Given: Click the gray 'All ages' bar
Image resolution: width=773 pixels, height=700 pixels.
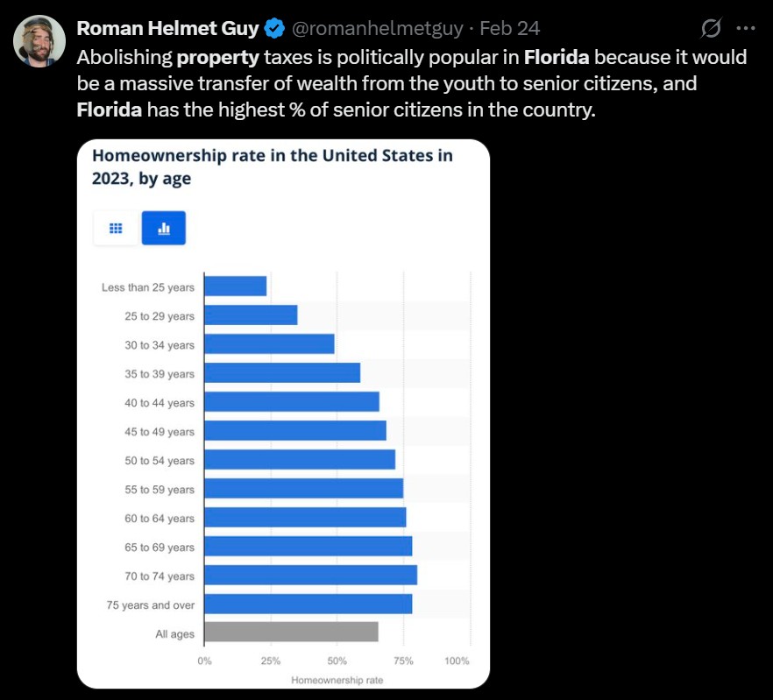Looking at the screenshot, I should click(x=291, y=633).
